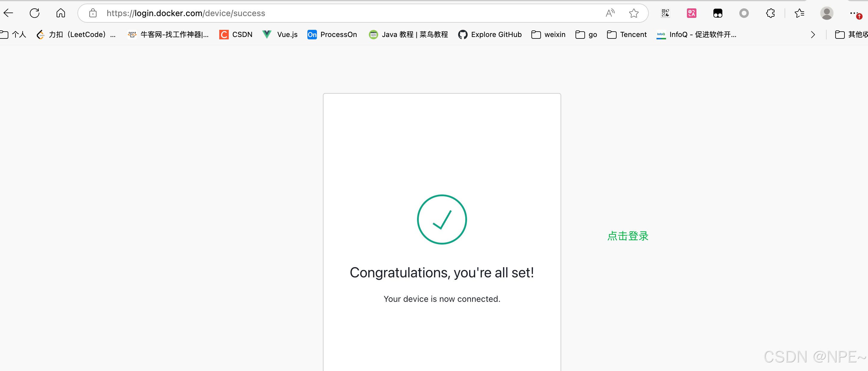The height and width of the screenshot is (371, 868).
Task: Open site lock info icon
Action: [93, 13]
